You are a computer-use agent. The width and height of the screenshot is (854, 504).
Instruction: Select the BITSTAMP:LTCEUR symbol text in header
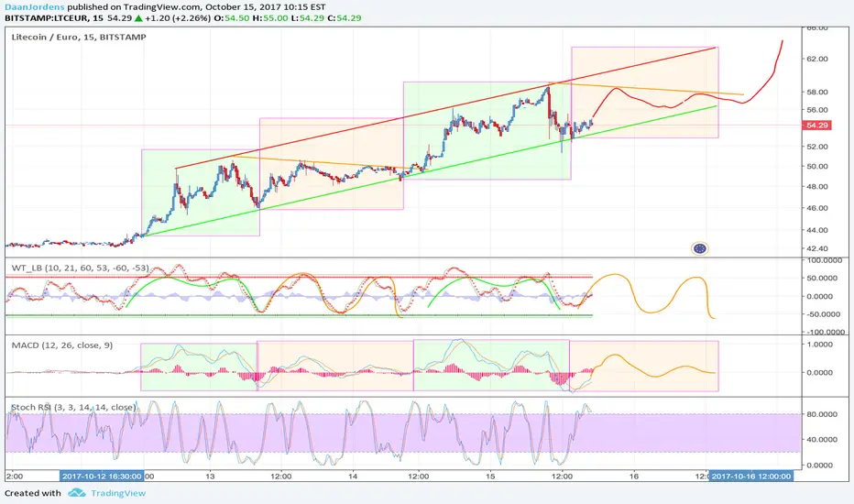tap(47, 18)
